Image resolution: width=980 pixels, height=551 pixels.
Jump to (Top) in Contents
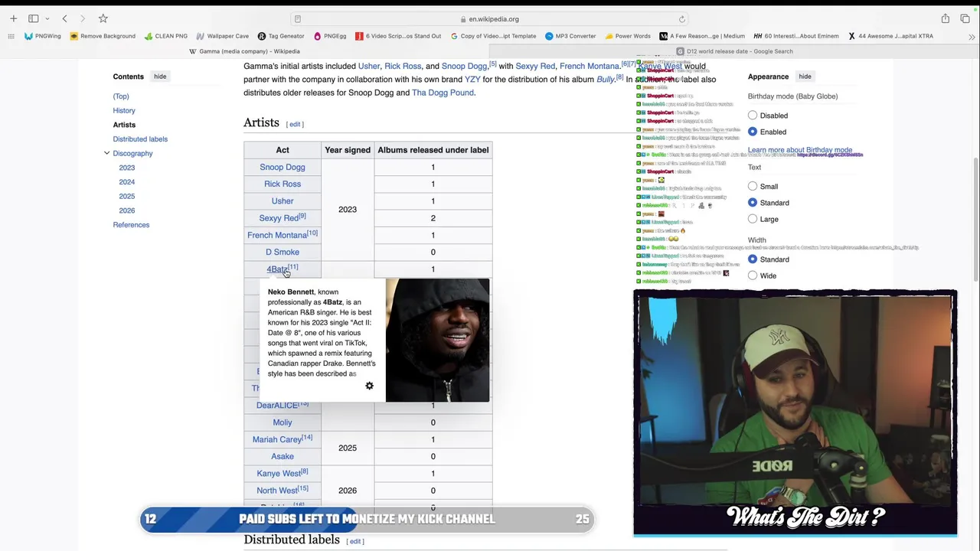(121, 96)
